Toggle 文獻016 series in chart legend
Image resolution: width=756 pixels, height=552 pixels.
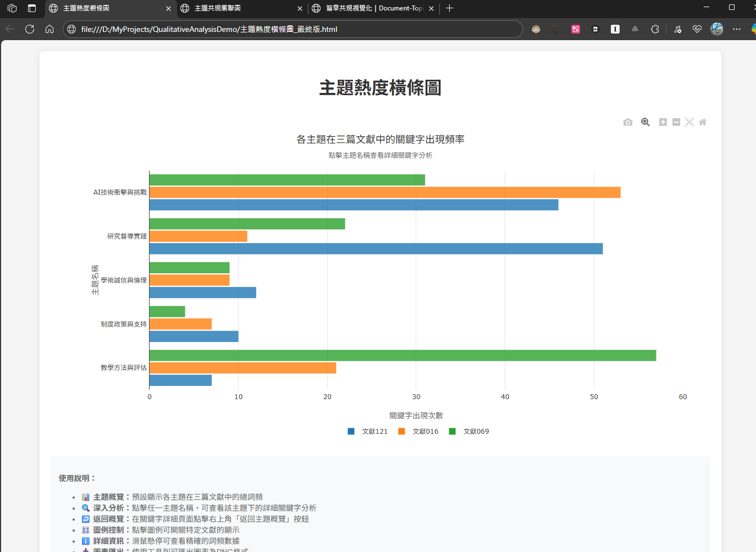click(419, 432)
